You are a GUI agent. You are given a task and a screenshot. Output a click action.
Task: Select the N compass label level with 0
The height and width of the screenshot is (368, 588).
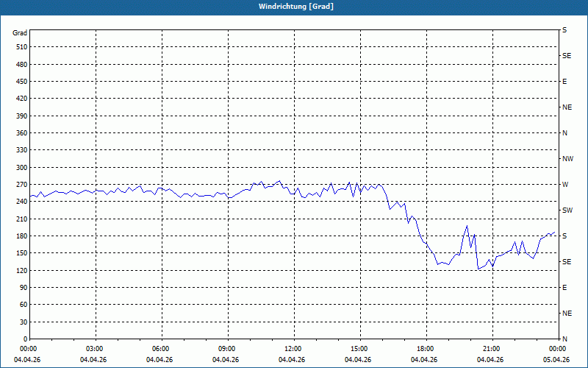pyautogui.click(x=564, y=339)
